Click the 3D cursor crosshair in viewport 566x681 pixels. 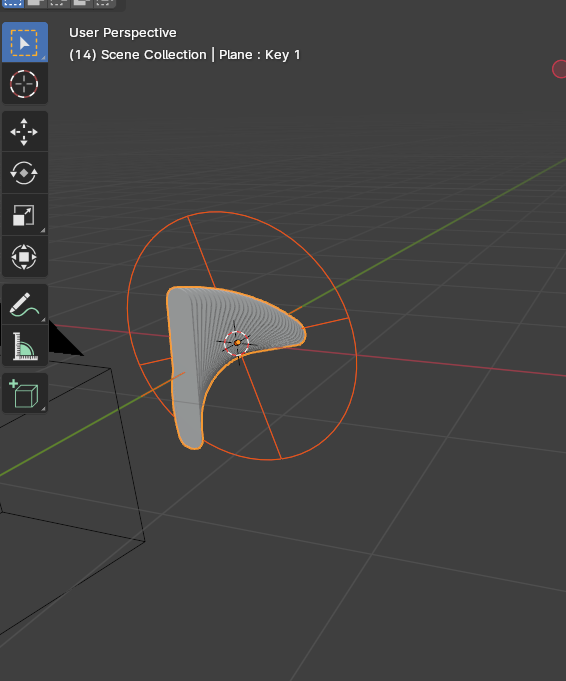click(x=237, y=343)
